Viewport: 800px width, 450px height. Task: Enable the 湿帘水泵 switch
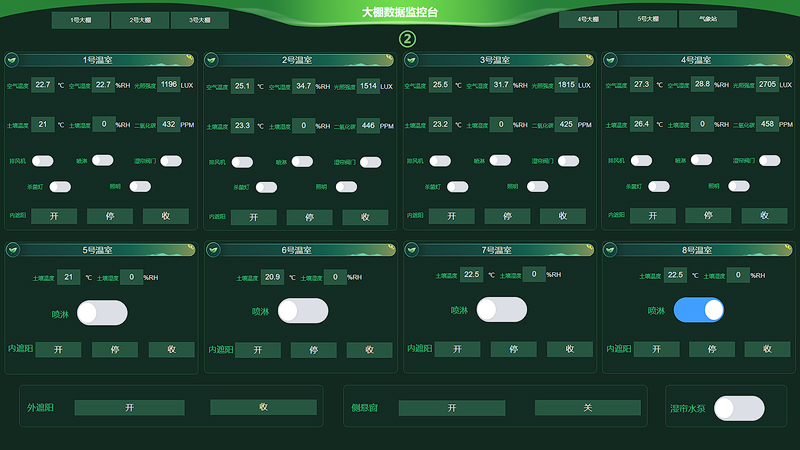(739, 408)
